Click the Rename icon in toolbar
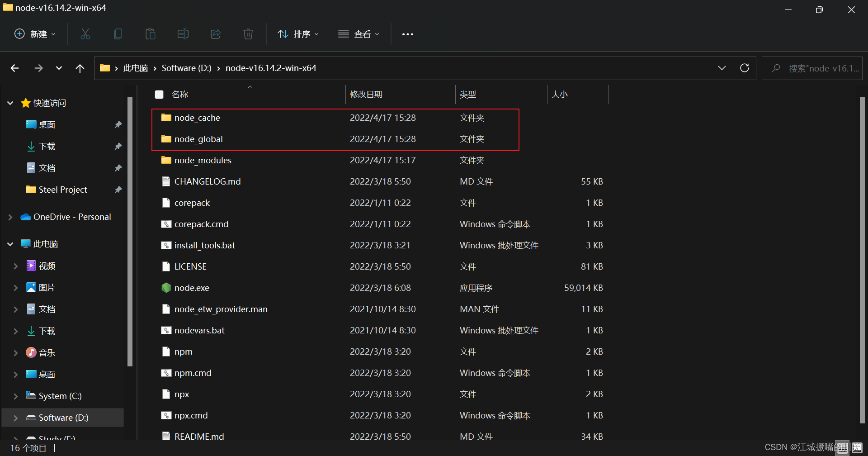 (x=183, y=34)
